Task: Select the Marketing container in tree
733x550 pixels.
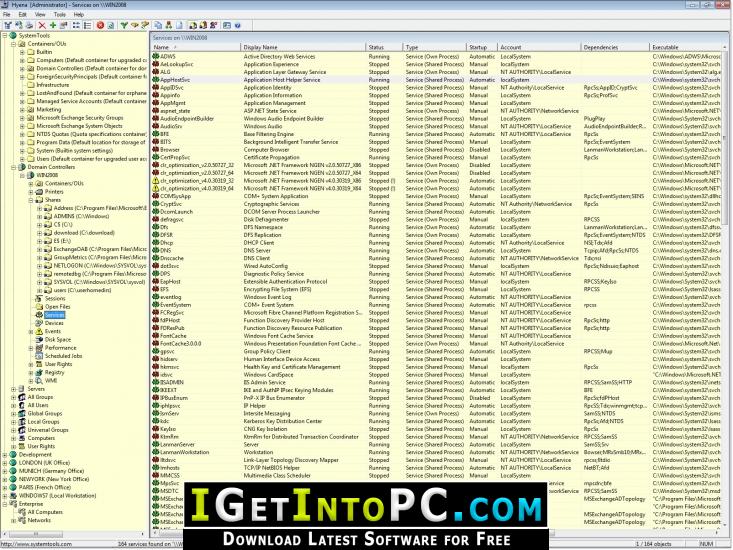Action: [x=49, y=109]
